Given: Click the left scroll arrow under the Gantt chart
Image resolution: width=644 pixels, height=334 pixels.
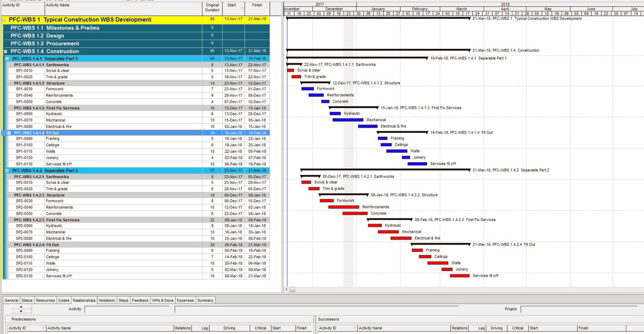Looking at the screenshot, I should pyautogui.click(x=286, y=289).
